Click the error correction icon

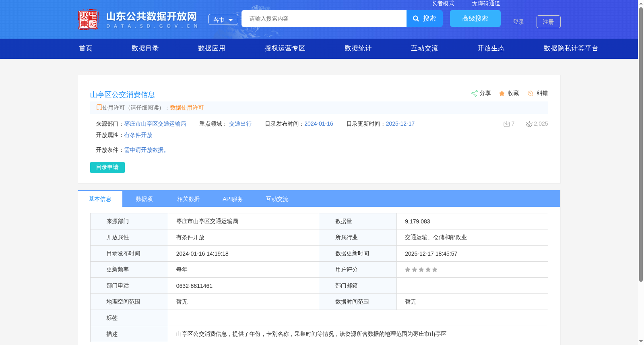coord(530,93)
